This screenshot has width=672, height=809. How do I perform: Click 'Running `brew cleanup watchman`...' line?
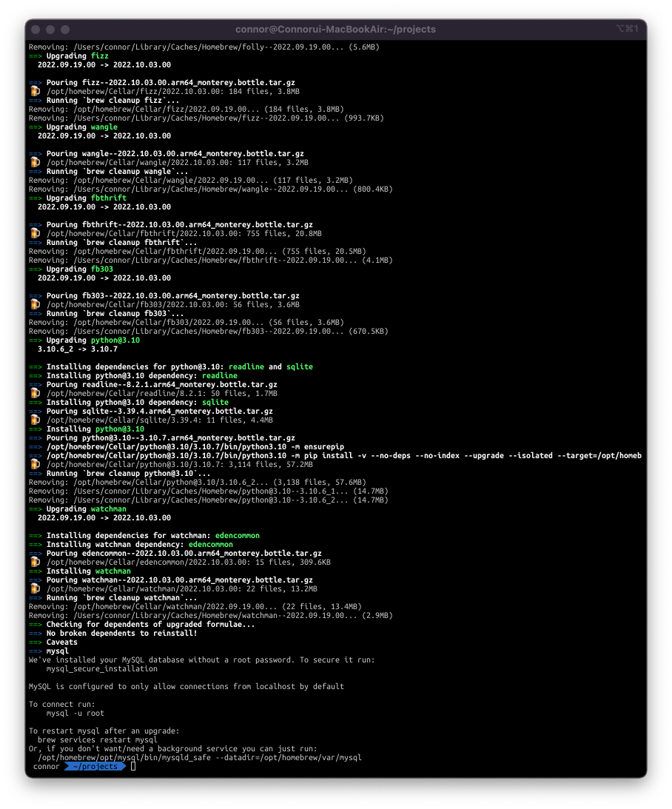(x=113, y=597)
